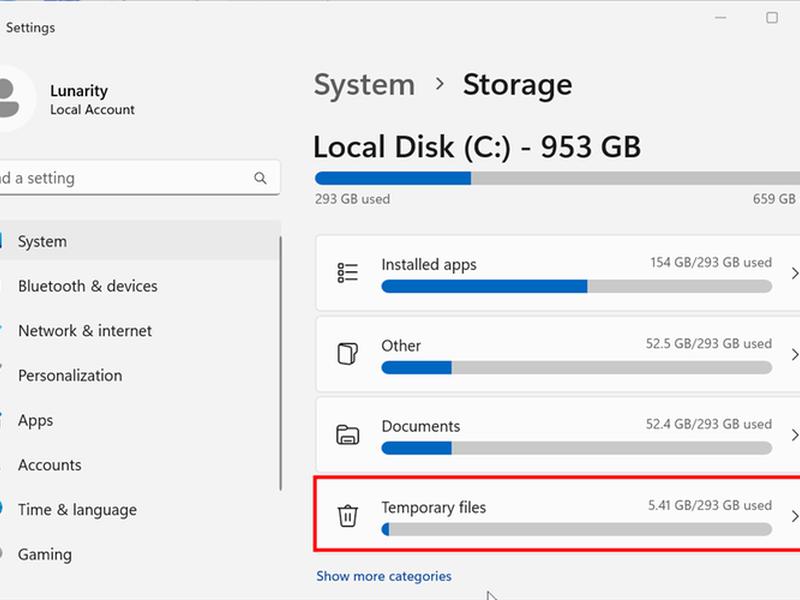Image resolution: width=800 pixels, height=600 pixels.
Task: Click 'Local Account' text under Lunarity
Action: pyautogui.click(x=92, y=110)
